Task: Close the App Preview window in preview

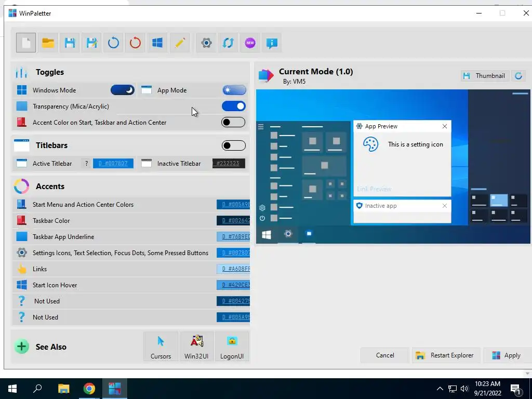Action: pyautogui.click(x=445, y=126)
